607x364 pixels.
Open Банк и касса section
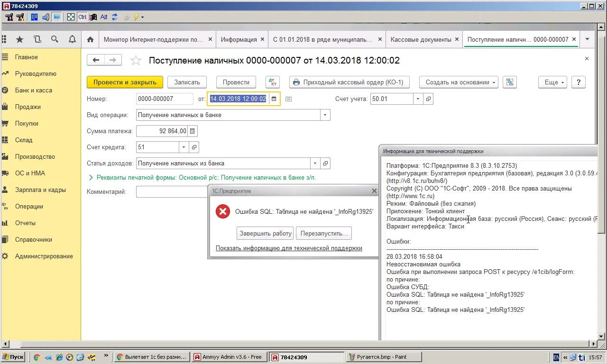click(33, 90)
